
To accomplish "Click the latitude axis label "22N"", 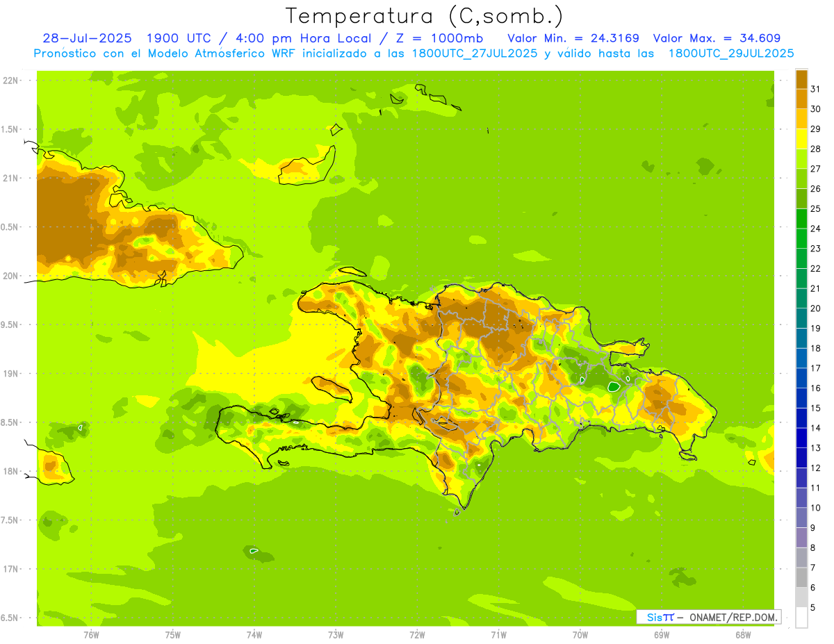I will 12,81.
